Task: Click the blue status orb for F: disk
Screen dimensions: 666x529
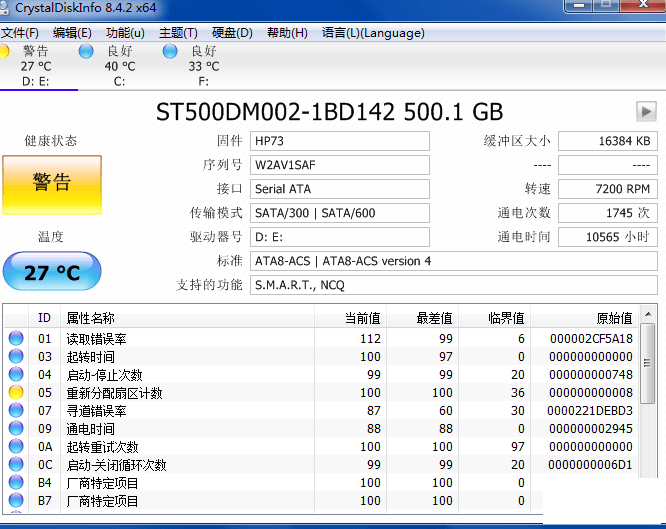Action: tap(170, 51)
